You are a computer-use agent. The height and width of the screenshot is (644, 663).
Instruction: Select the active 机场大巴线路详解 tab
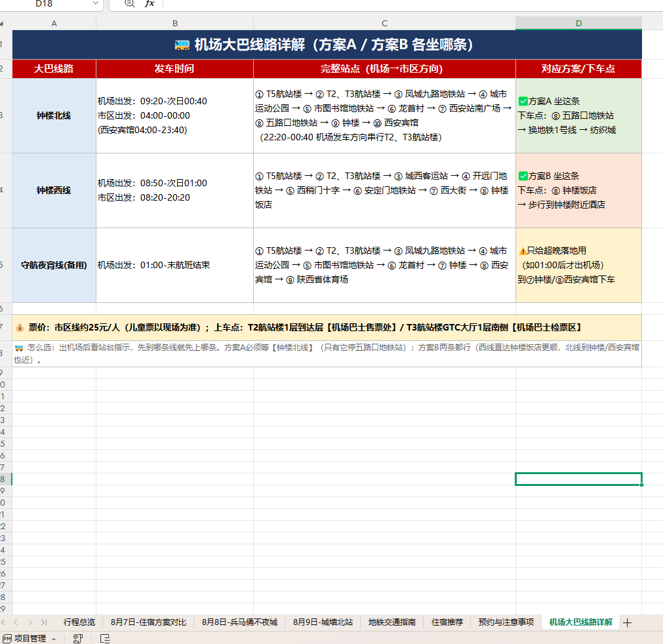coord(580,622)
